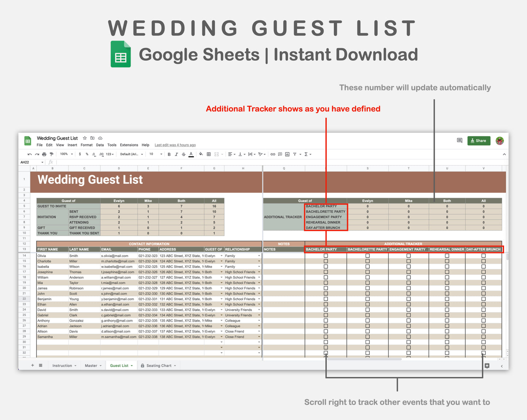Open the Last edit was 4 hours ago link
The image size is (527, 420).
coord(175,145)
